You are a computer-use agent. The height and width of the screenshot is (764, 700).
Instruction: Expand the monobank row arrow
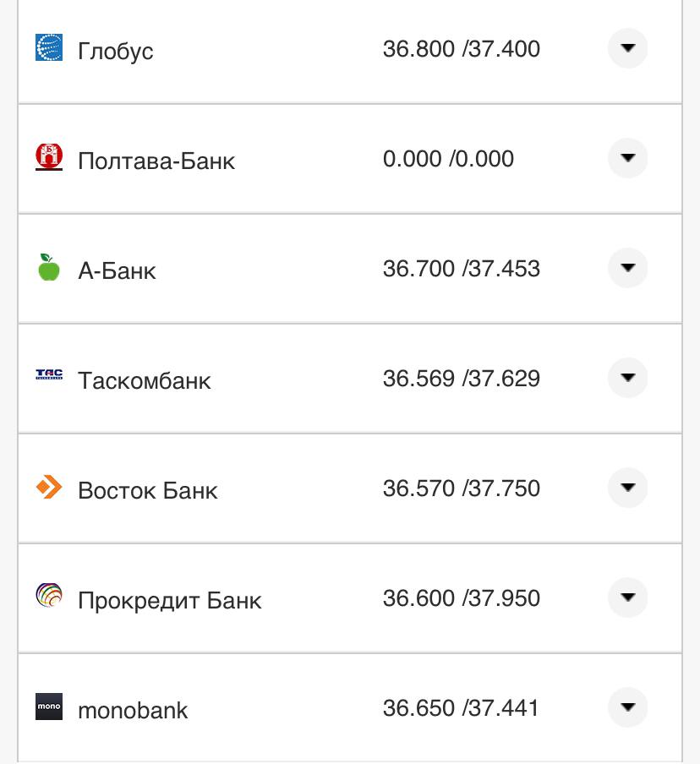pos(627,707)
